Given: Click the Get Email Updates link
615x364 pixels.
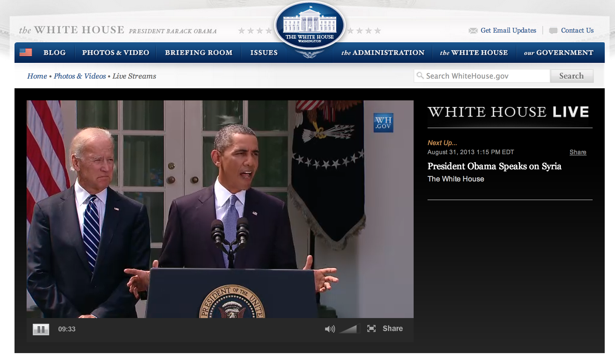Looking at the screenshot, I should tap(508, 31).
